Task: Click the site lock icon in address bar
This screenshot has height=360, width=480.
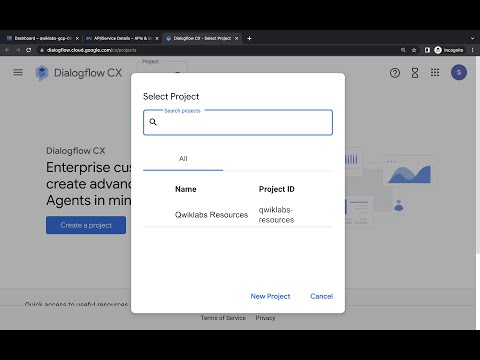Action: click(x=42, y=50)
